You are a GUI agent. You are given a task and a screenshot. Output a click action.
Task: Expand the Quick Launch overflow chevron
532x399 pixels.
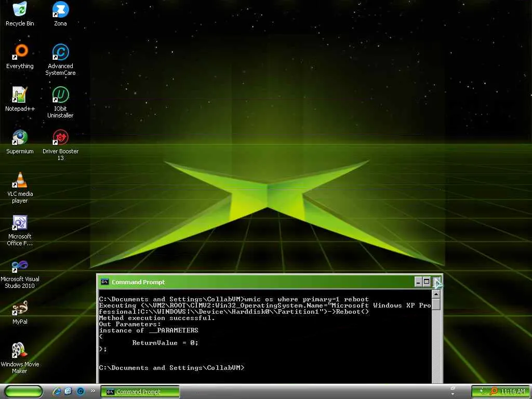[x=92, y=391]
